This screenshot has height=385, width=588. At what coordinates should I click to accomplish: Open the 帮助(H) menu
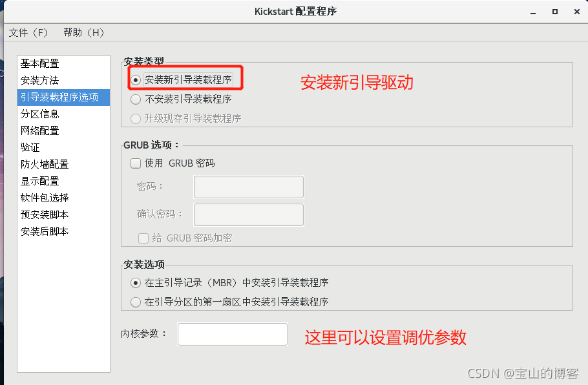pyautogui.click(x=83, y=32)
